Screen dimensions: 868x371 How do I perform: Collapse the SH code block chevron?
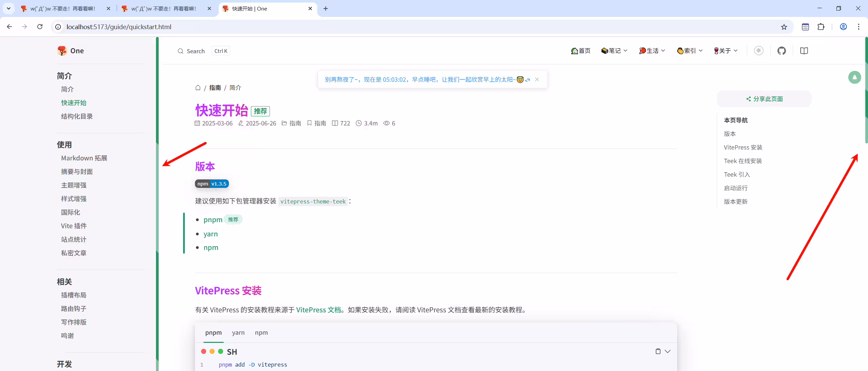point(668,351)
